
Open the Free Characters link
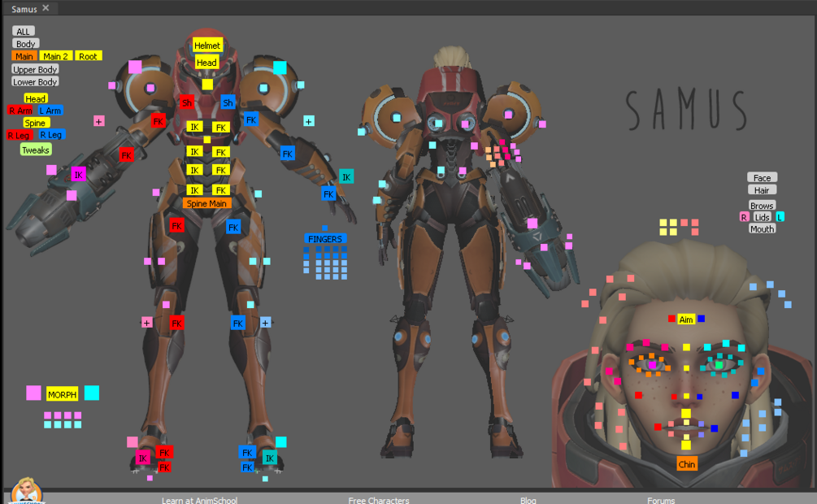pyautogui.click(x=379, y=500)
